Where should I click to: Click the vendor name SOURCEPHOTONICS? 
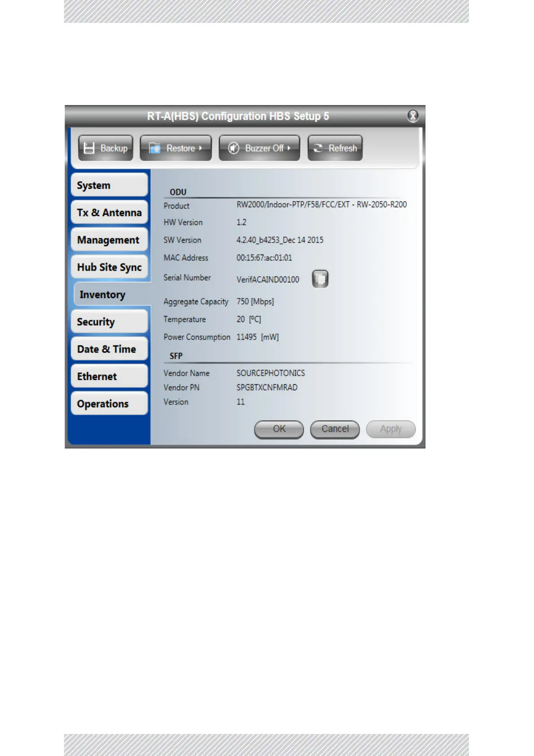point(271,373)
